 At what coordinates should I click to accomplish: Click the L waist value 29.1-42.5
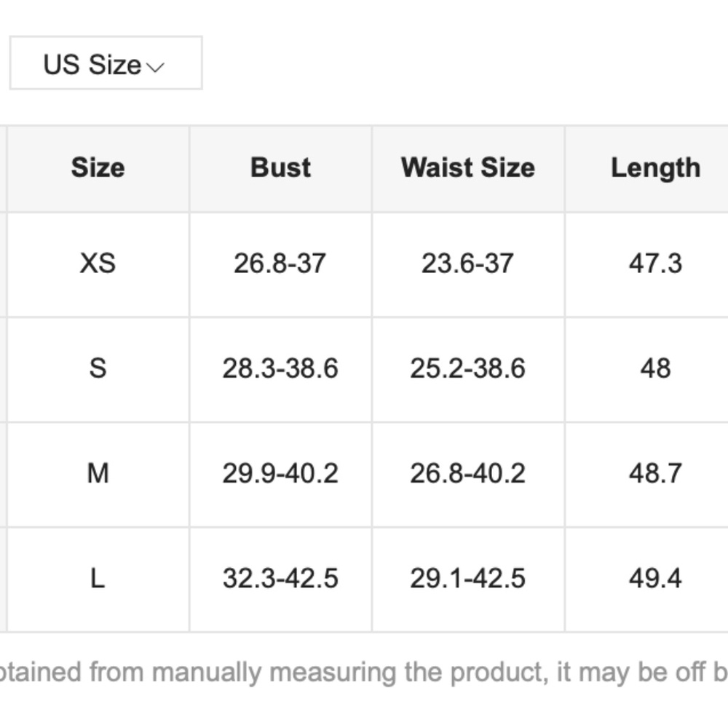[467, 579]
